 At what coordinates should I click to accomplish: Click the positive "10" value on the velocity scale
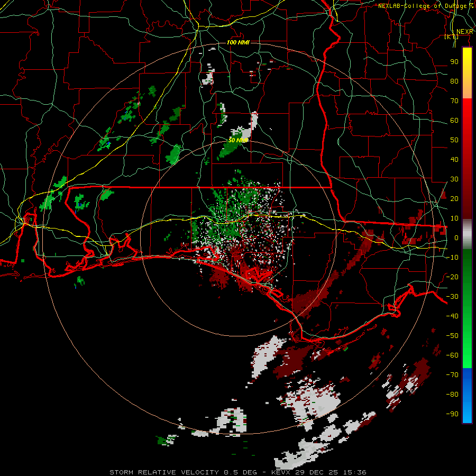(454, 218)
